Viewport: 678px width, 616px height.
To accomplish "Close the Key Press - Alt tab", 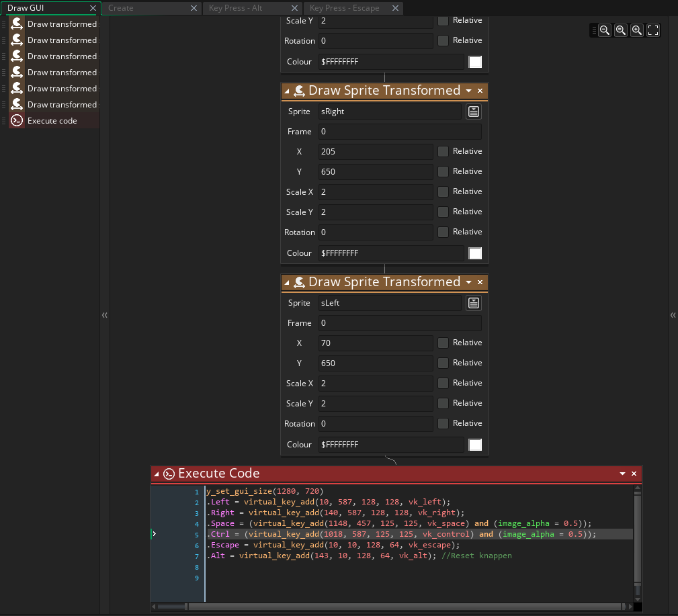I will 294,8.
